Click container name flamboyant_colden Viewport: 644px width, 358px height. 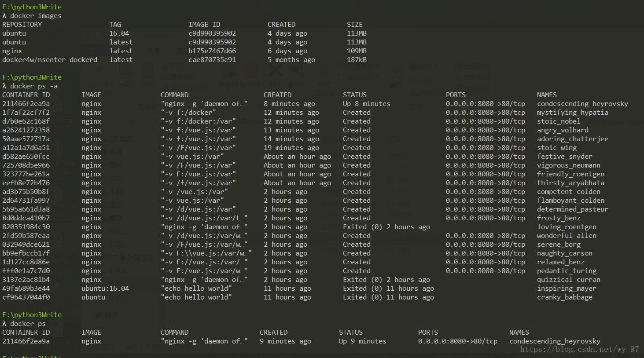tap(570, 201)
